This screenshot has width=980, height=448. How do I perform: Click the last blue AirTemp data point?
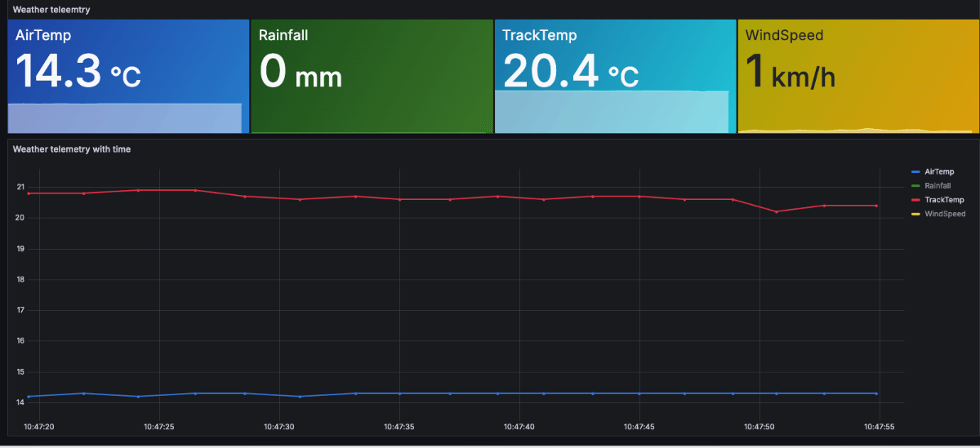[x=876, y=393]
